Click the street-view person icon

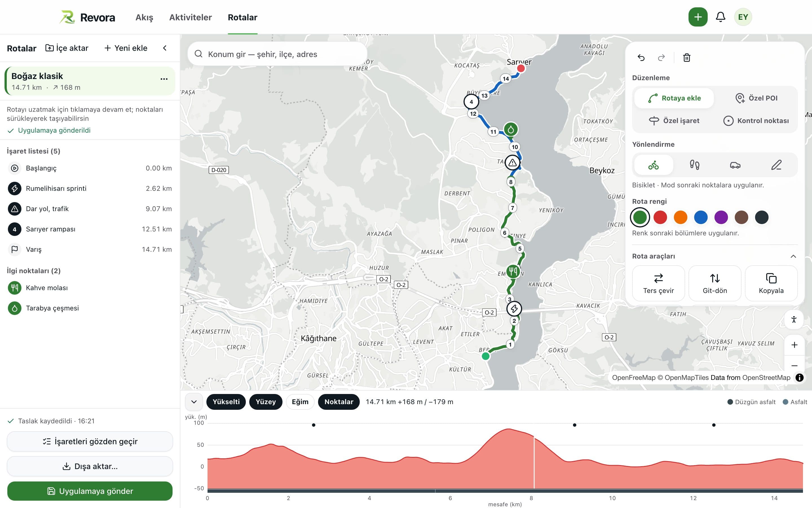pos(794,319)
